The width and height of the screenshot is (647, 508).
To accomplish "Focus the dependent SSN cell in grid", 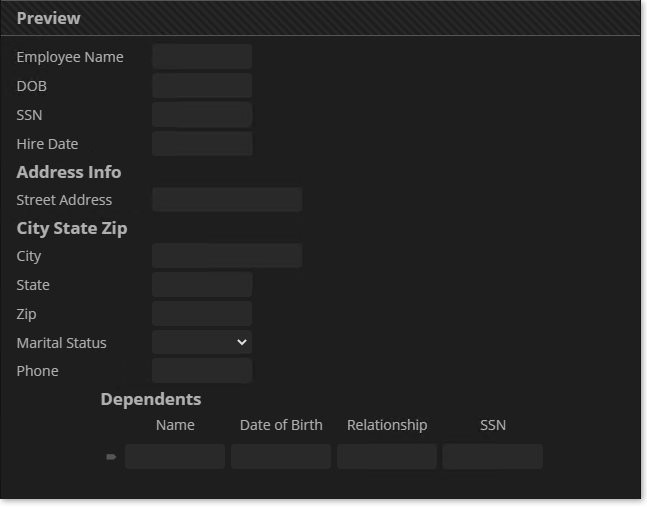I will click(x=493, y=457).
